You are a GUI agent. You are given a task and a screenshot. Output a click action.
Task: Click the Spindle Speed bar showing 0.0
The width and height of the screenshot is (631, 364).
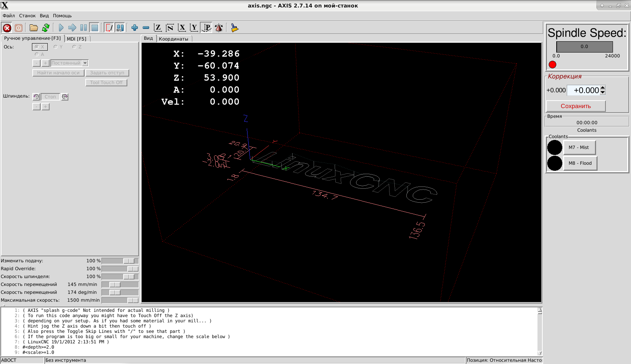pyautogui.click(x=584, y=47)
